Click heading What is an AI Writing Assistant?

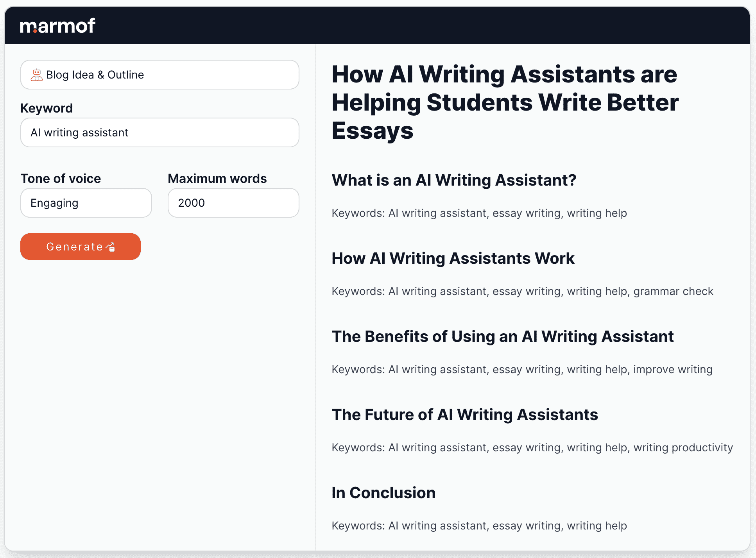[454, 180]
